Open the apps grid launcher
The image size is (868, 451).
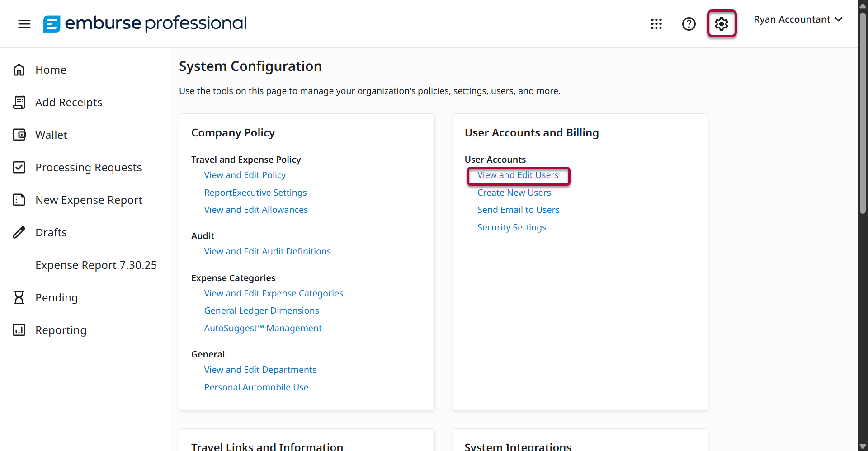(x=656, y=24)
